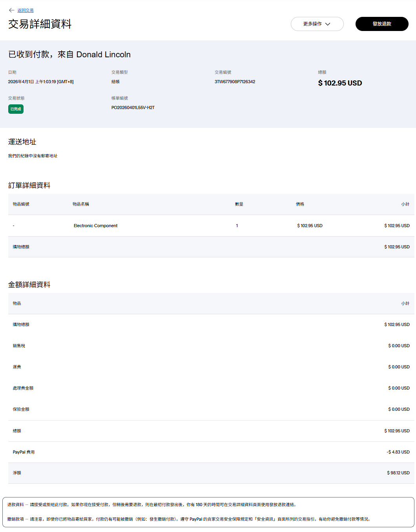Click the $98.12 USD net amount
This screenshot has height=532, width=416.
(x=398, y=473)
